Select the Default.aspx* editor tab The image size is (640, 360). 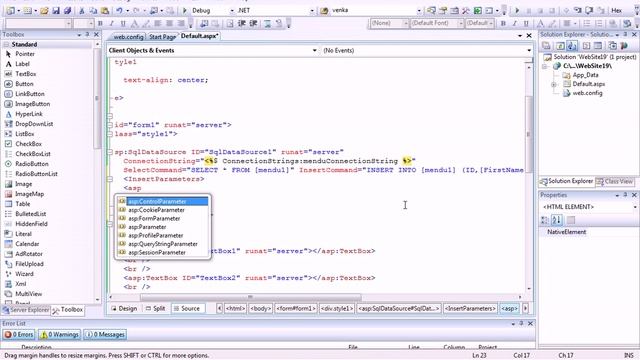click(199, 36)
